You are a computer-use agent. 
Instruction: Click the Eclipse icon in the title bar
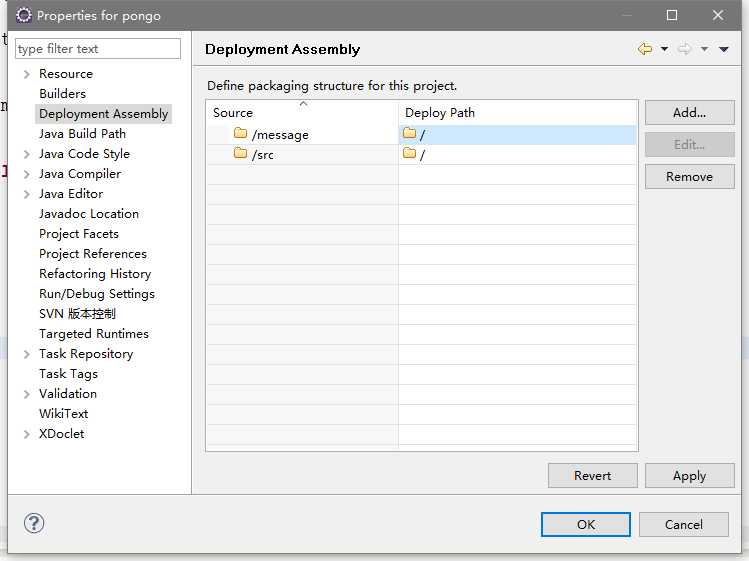pos(24,15)
